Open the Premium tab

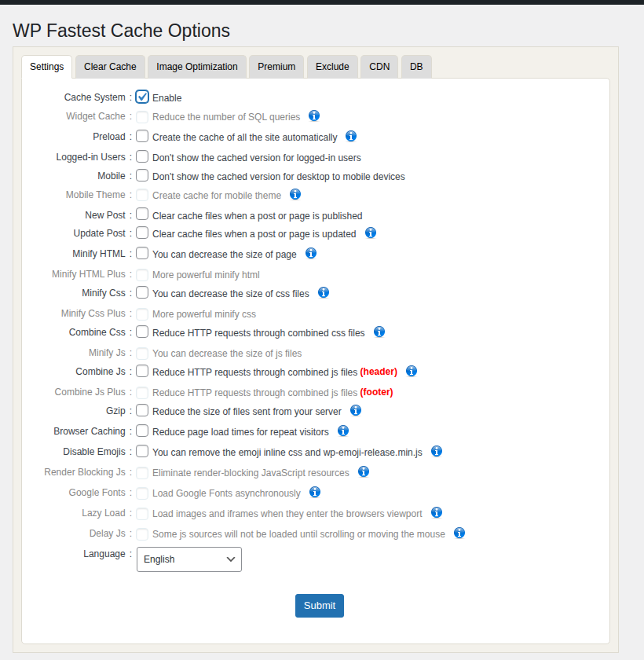click(x=276, y=67)
